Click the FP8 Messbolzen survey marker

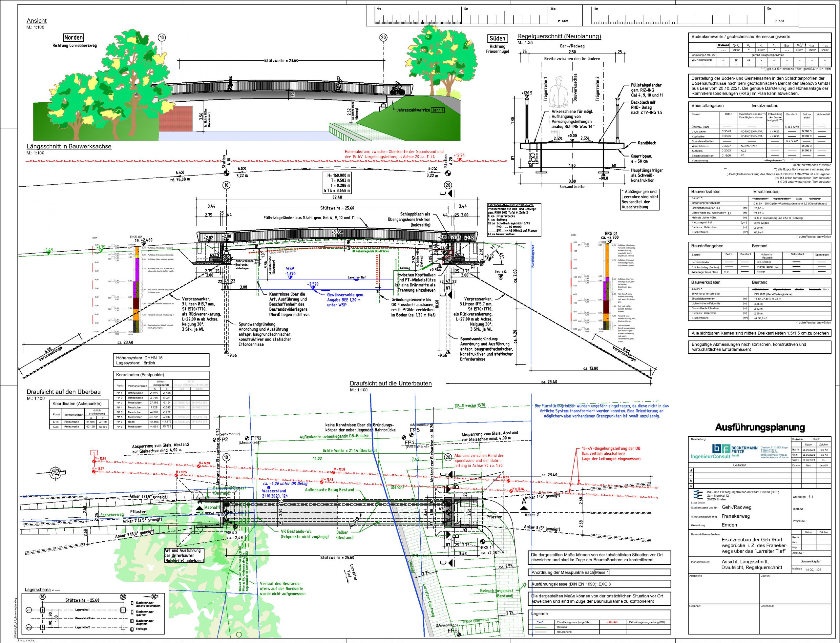tap(247, 438)
